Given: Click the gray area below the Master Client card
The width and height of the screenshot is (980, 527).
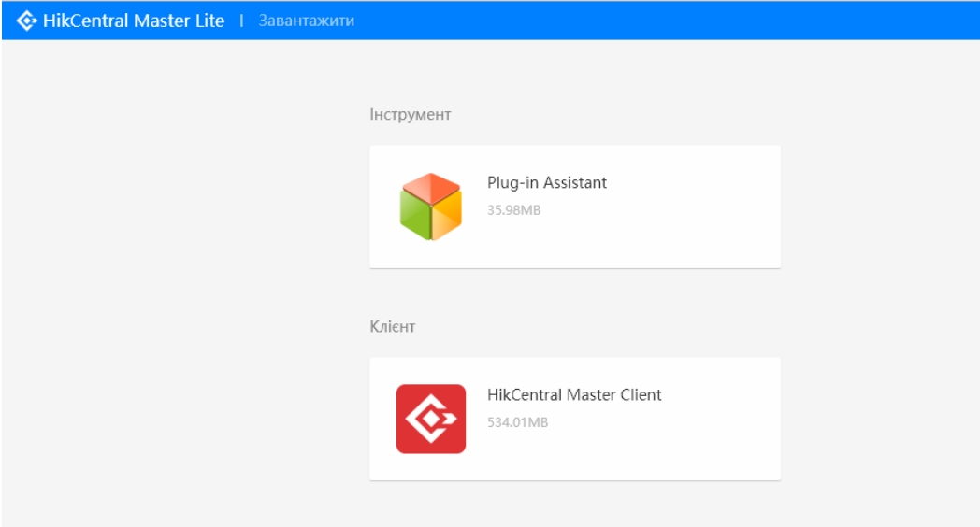Looking at the screenshot, I should (x=574, y=505).
